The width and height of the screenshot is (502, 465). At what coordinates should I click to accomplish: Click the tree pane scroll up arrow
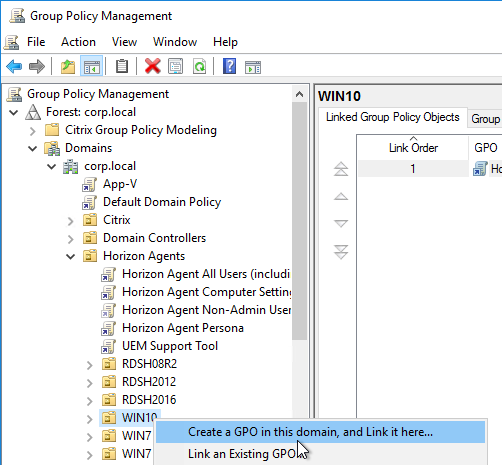point(299,95)
